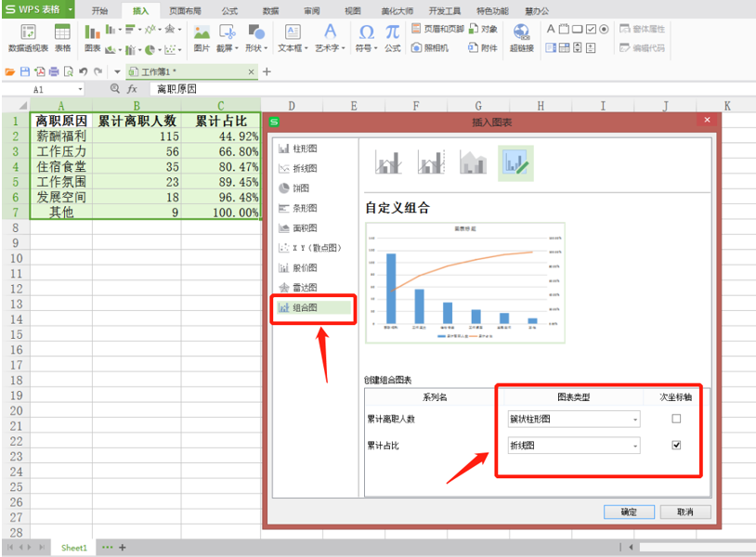Click the combo chart preview image
The height and width of the screenshot is (557, 756).
click(465, 283)
